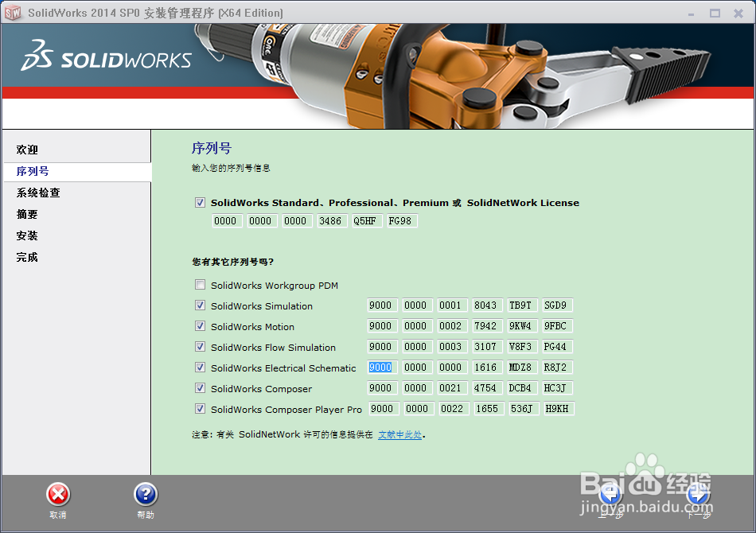Viewport: 756px width, 533px height.
Task: Click Motion serial field 0002
Action: (452, 326)
